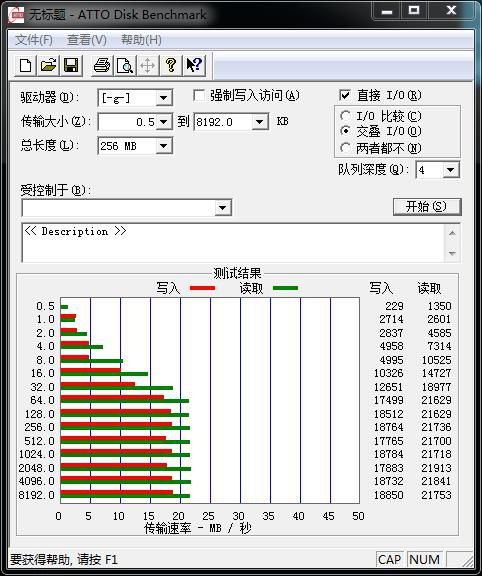Open Print Preview toolbar icon
Image resolution: width=482 pixels, height=576 pixels.
(125, 66)
